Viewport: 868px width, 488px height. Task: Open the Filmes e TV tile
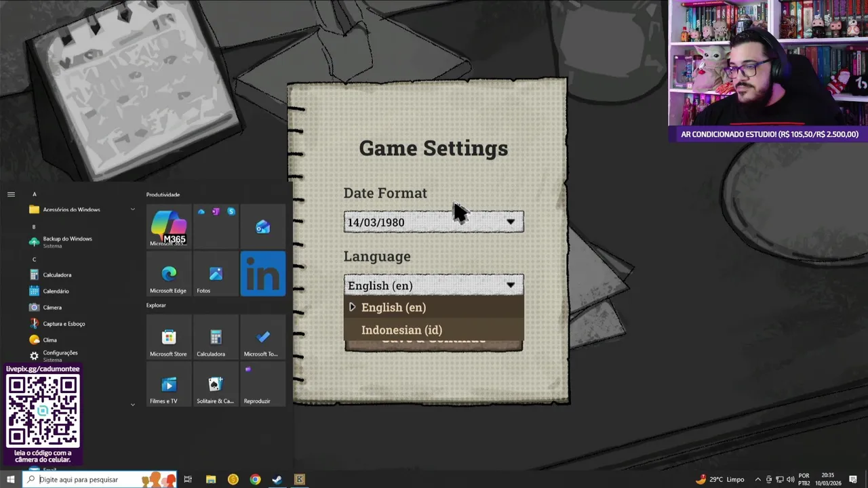169,384
